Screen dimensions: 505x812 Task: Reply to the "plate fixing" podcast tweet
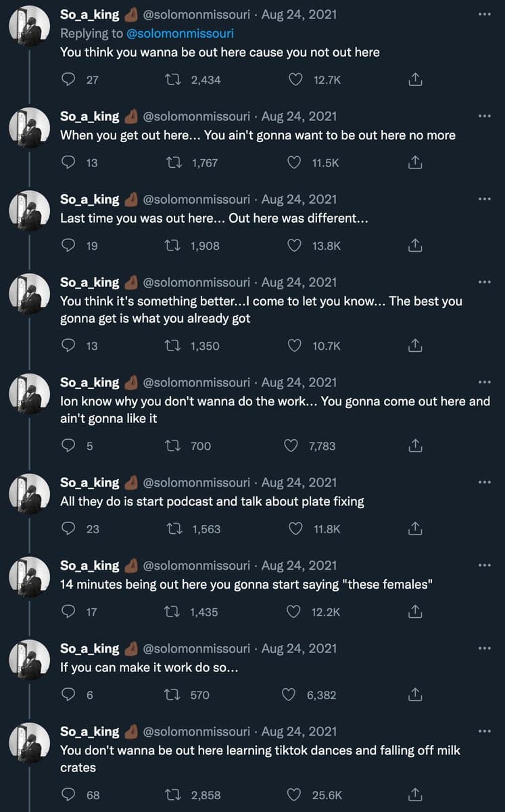[x=68, y=529]
